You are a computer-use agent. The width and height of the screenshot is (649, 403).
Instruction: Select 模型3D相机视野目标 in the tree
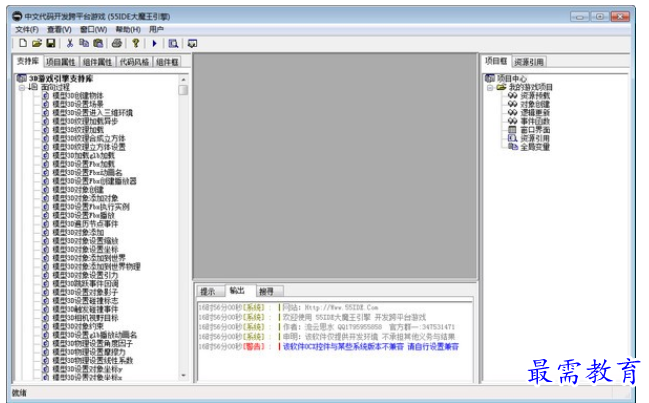pos(85,318)
